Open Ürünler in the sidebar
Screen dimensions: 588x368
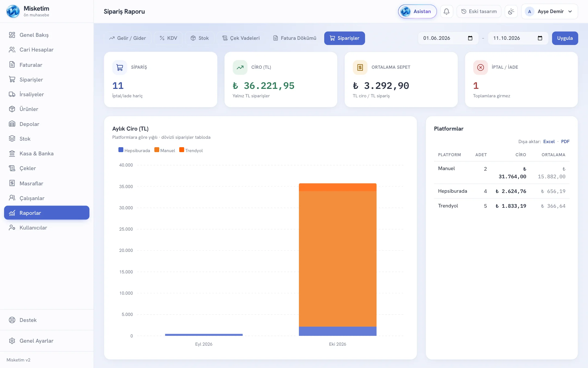(x=47, y=109)
